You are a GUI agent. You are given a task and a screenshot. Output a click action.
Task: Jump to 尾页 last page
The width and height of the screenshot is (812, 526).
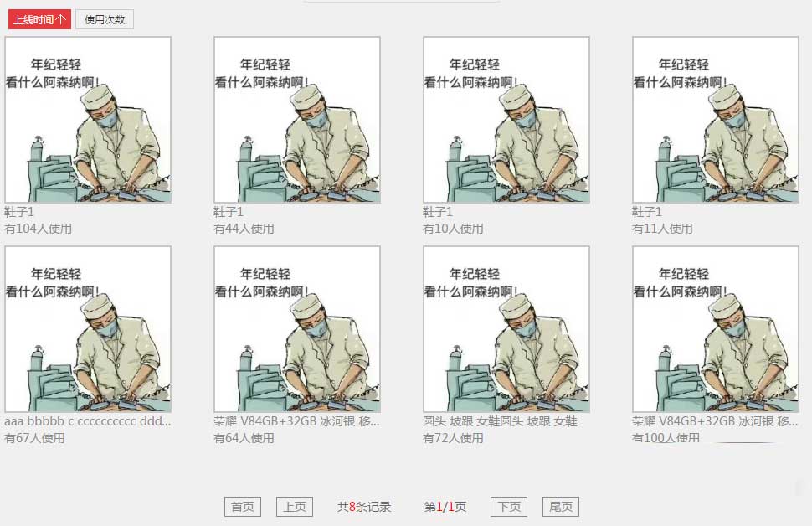(561, 506)
